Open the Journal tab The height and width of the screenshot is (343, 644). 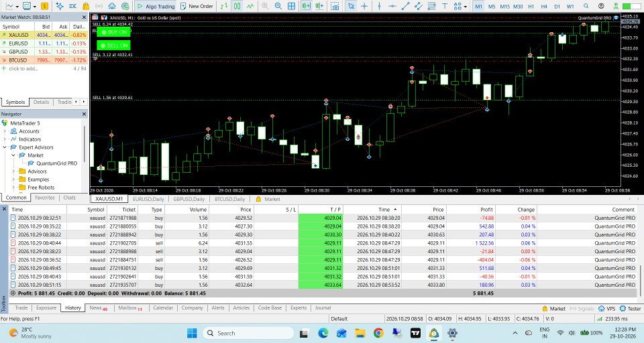point(323,307)
